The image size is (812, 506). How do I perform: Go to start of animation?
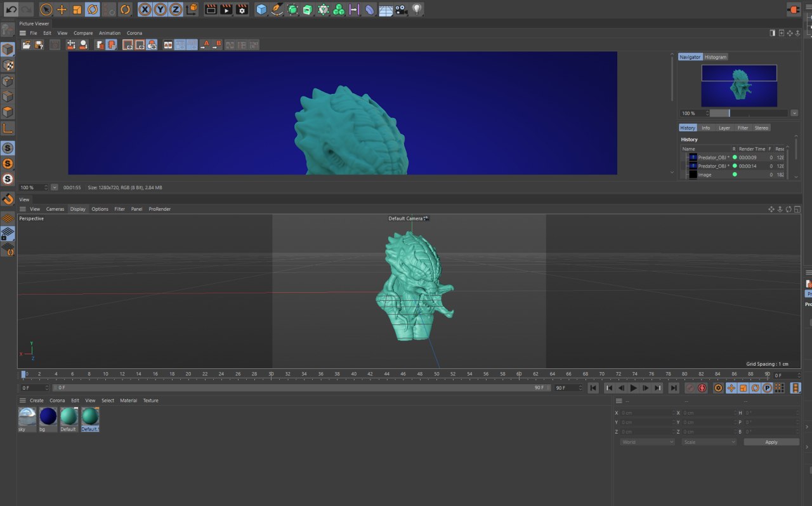593,388
